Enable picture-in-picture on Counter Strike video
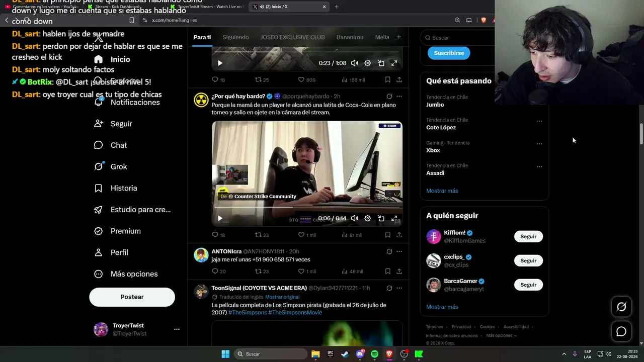The image size is (644, 362). 381,218
